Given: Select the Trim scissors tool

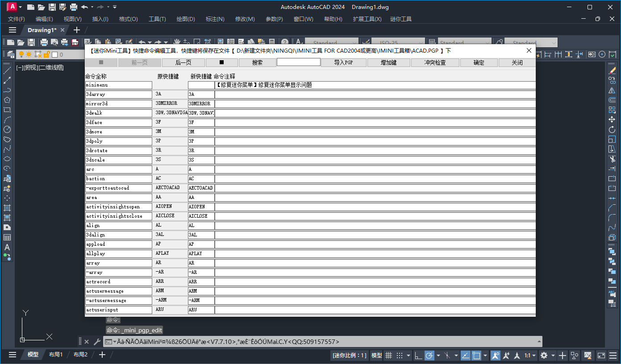Looking at the screenshot, I should 612,159.
